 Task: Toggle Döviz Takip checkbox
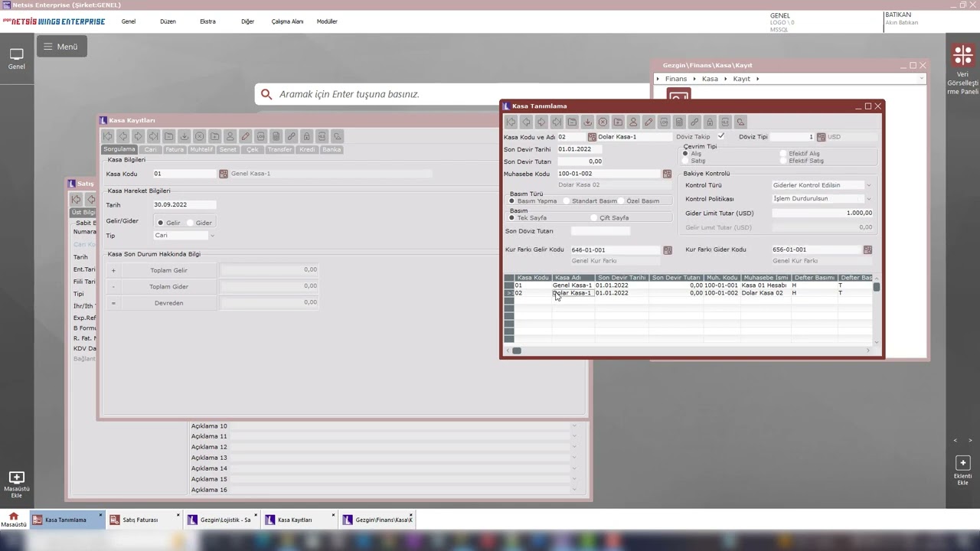tap(721, 136)
